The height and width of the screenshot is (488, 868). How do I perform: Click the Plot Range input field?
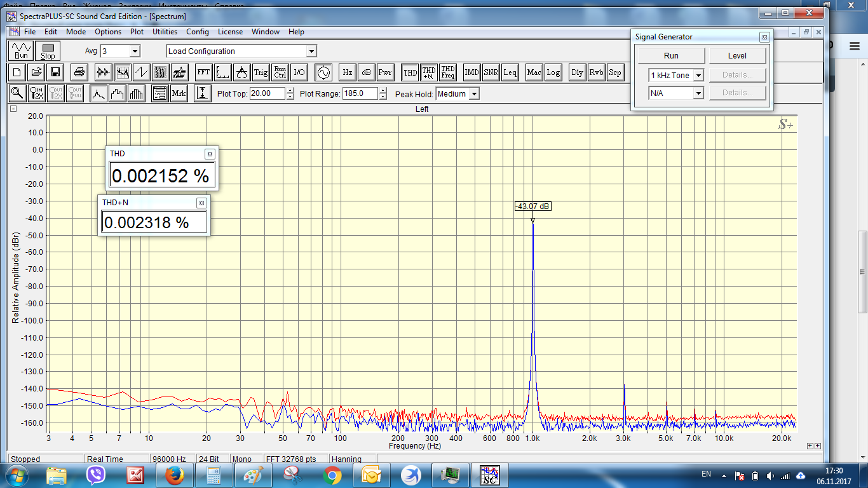click(360, 93)
